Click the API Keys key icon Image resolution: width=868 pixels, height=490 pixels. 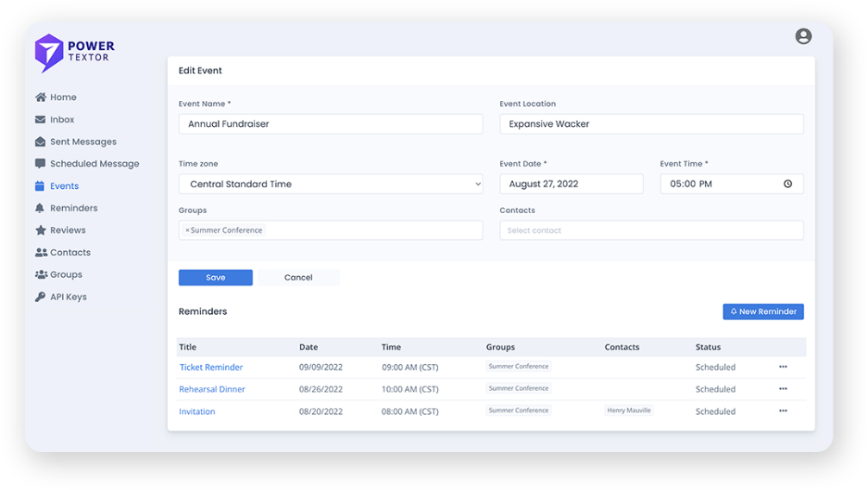tap(41, 297)
